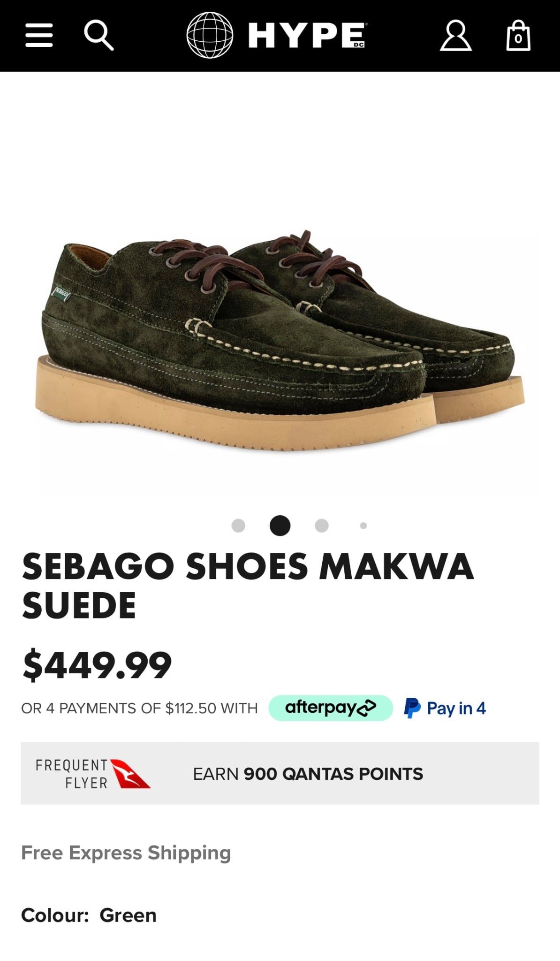The height and width of the screenshot is (961, 560).
Task: Switch to the third carousel image dot
Action: pos(322,526)
